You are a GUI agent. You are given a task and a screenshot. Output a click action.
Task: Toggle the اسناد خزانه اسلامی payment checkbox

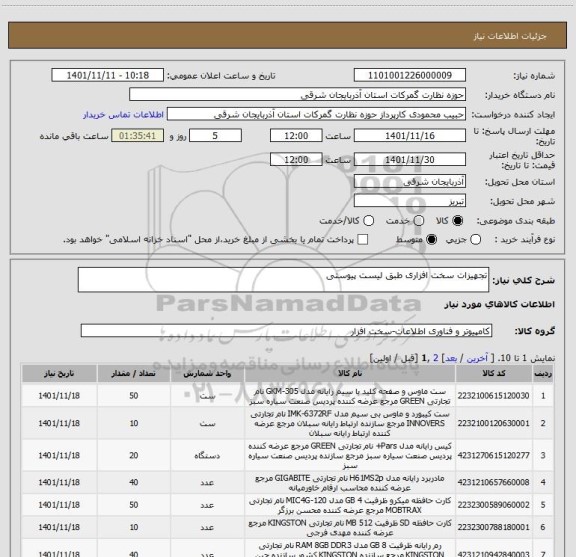(x=363, y=240)
